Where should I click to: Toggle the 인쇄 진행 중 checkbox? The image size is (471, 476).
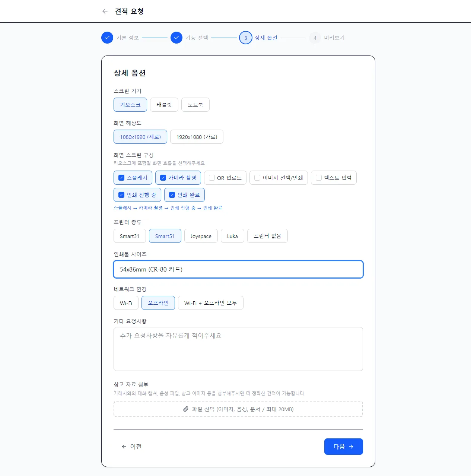(x=121, y=195)
